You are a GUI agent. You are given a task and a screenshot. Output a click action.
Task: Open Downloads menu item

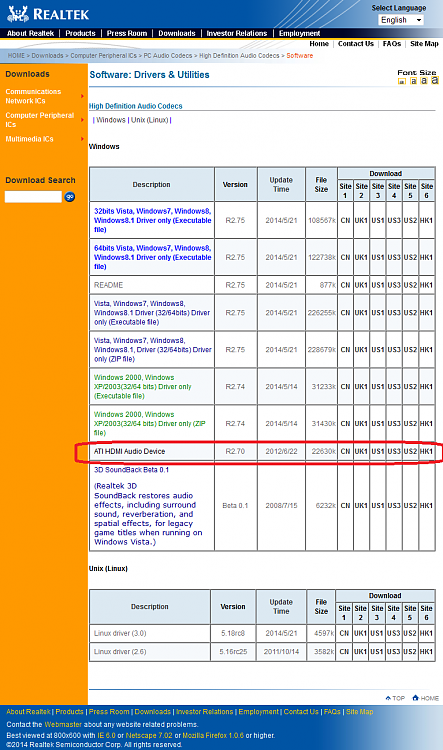tap(177, 33)
